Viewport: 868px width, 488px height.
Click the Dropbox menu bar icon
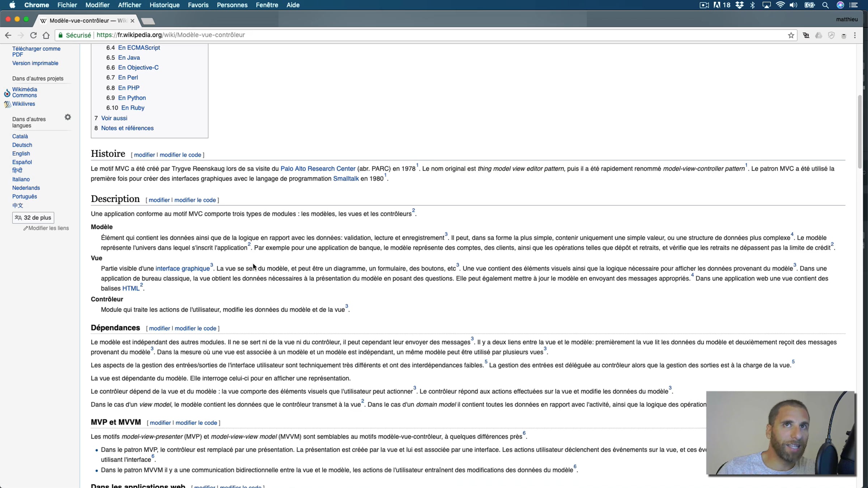pos(740,5)
